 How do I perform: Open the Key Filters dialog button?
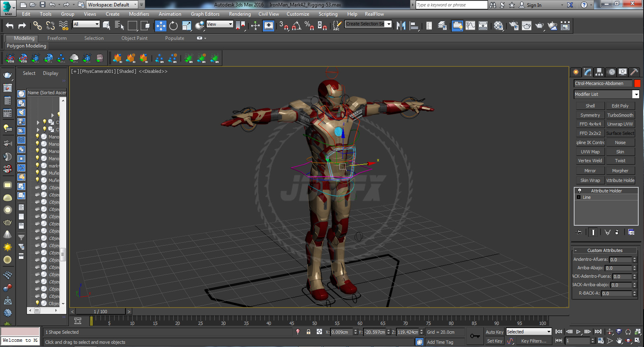533,341
